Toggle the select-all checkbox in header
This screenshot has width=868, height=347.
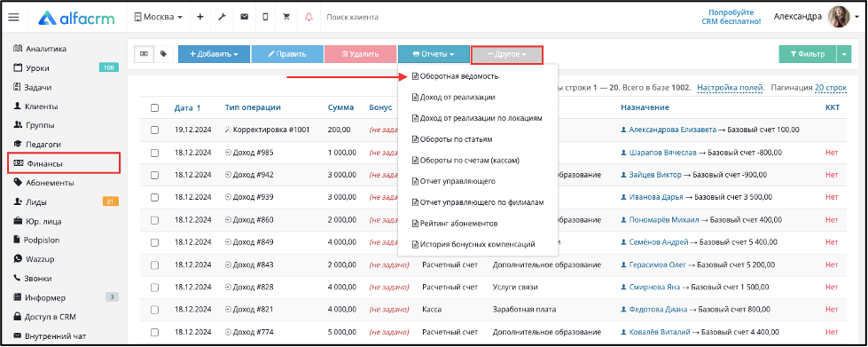point(155,108)
